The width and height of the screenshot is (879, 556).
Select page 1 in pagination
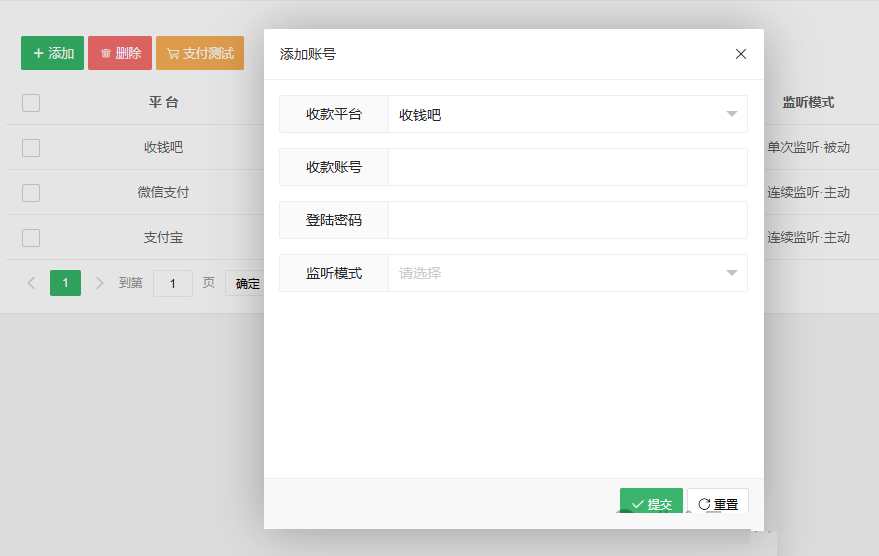[x=65, y=283]
